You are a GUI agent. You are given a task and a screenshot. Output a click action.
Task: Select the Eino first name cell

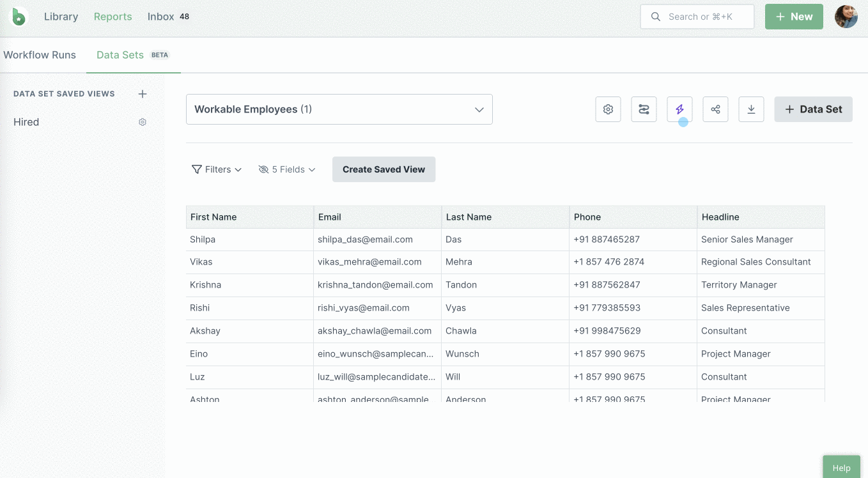click(250, 354)
